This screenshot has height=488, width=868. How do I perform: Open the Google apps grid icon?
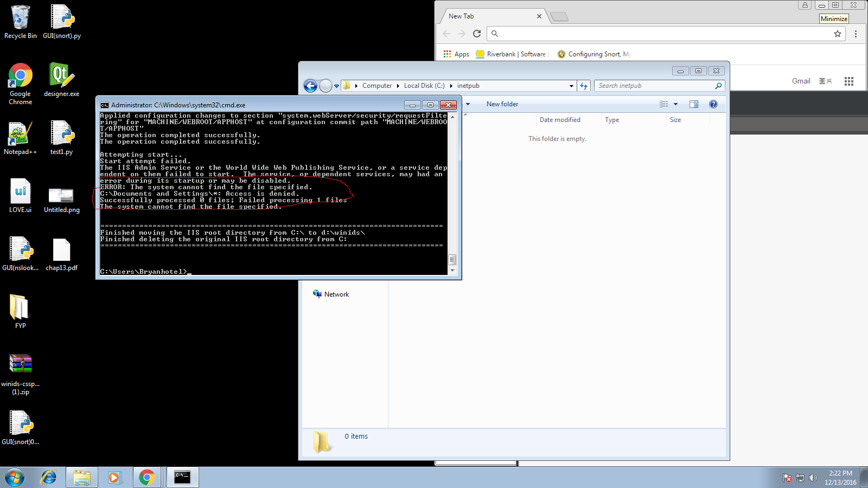point(849,81)
